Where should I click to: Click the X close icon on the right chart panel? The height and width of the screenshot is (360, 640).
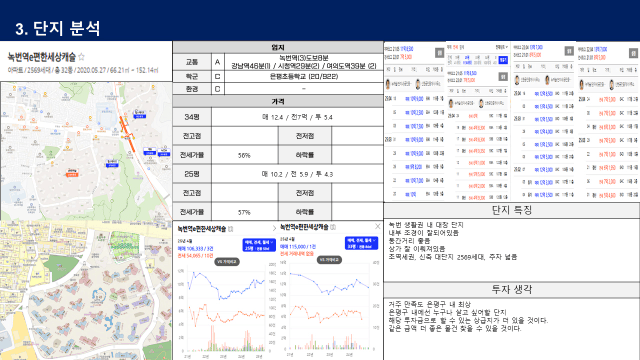pyautogui.click(x=378, y=226)
